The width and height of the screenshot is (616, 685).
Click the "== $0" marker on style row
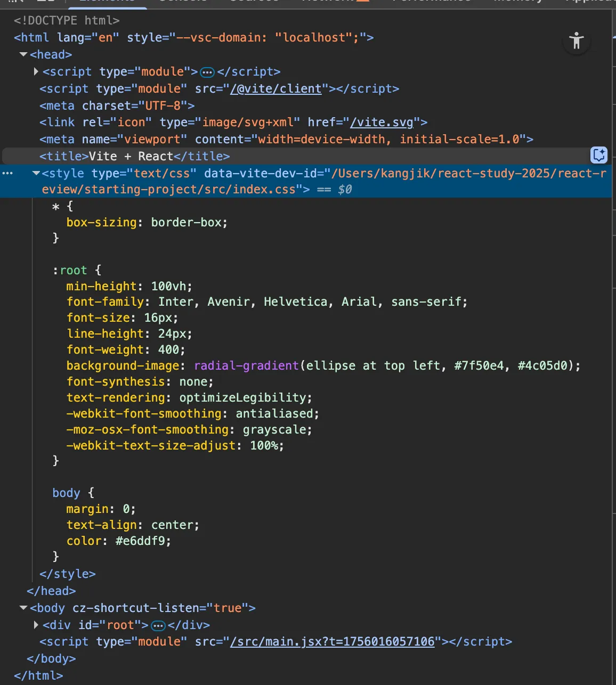(x=335, y=189)
